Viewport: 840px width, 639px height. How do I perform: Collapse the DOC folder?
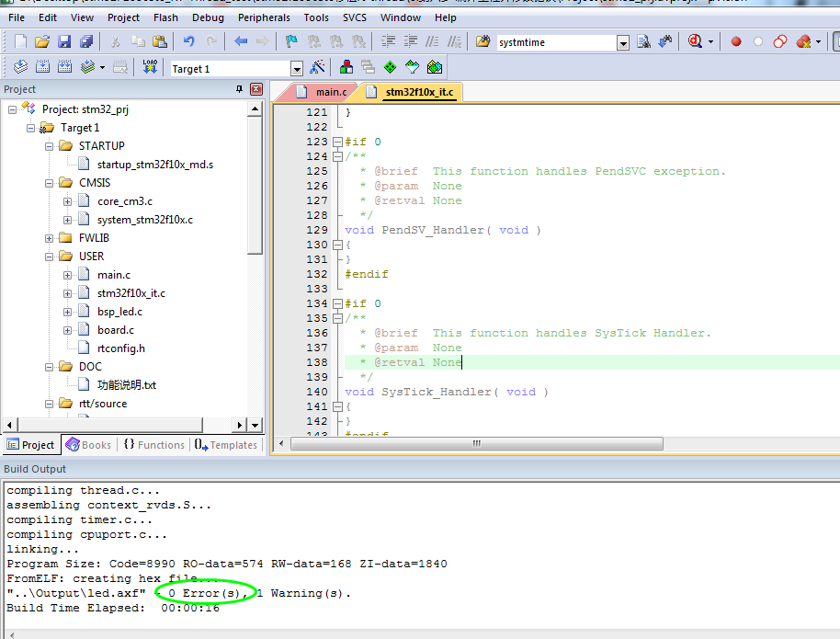(49, 367)
